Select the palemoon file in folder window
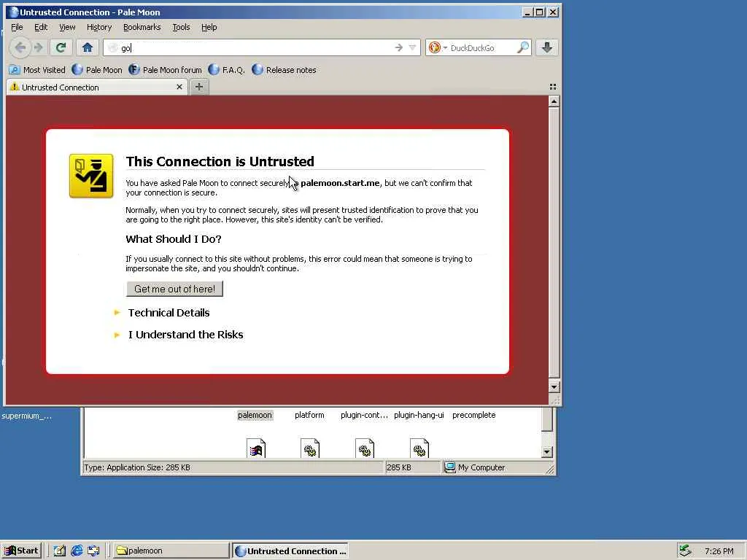The width and height of the screenshot is (747, 560). pos(255,415)
